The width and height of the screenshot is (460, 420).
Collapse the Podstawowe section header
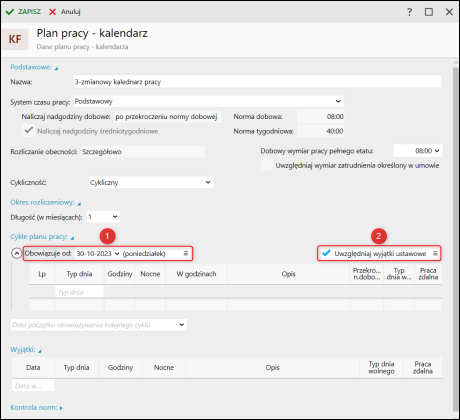click(34, 67)
